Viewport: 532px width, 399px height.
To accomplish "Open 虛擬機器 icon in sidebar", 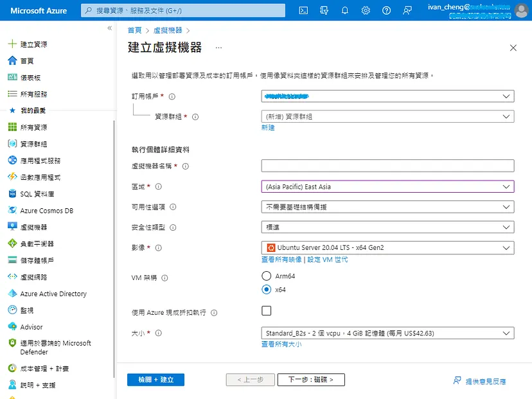I will (12, 227).
